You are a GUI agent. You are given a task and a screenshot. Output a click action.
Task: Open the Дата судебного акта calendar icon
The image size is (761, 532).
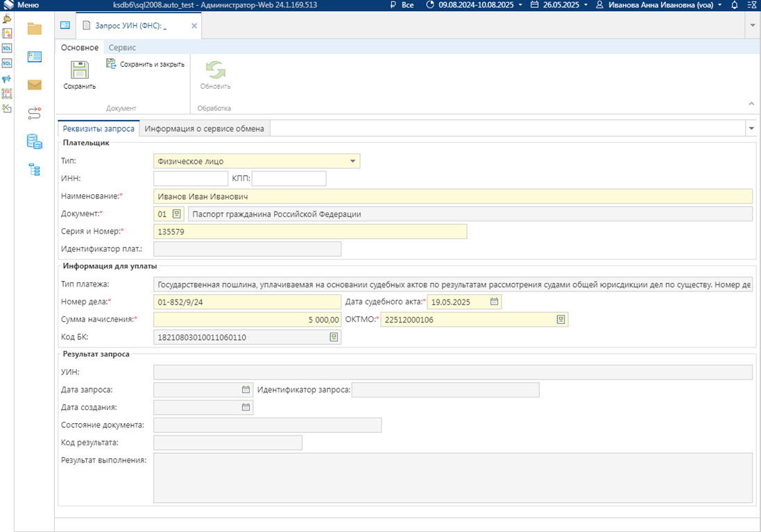494,302
